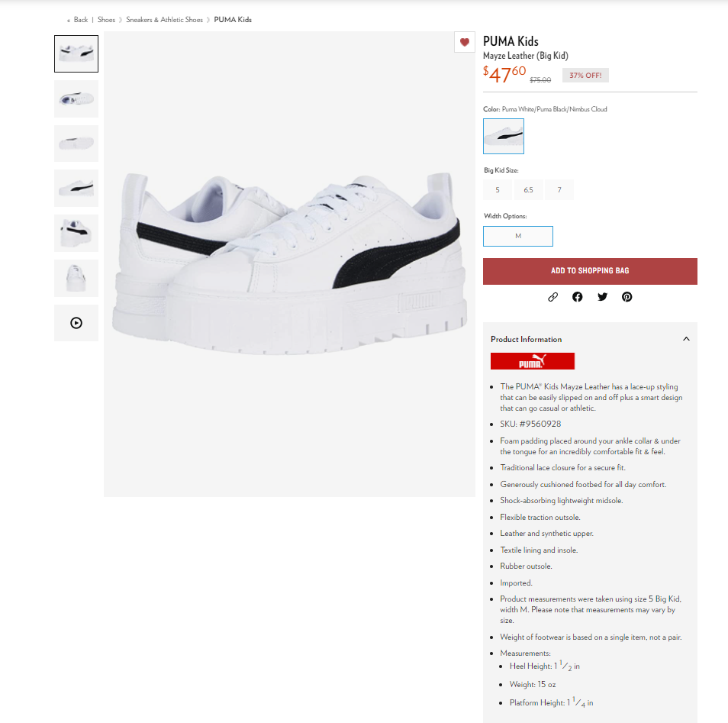Choose width option M

tap(518, 236)
